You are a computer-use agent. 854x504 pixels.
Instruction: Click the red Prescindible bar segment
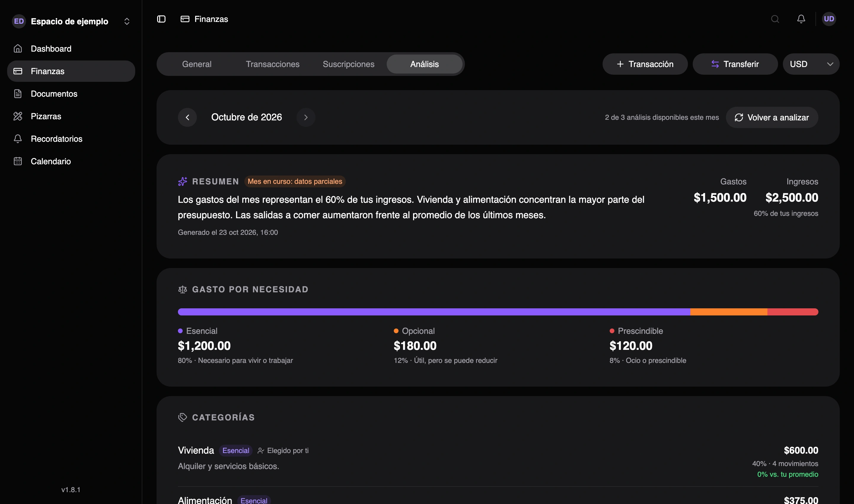tap(793, 312)
